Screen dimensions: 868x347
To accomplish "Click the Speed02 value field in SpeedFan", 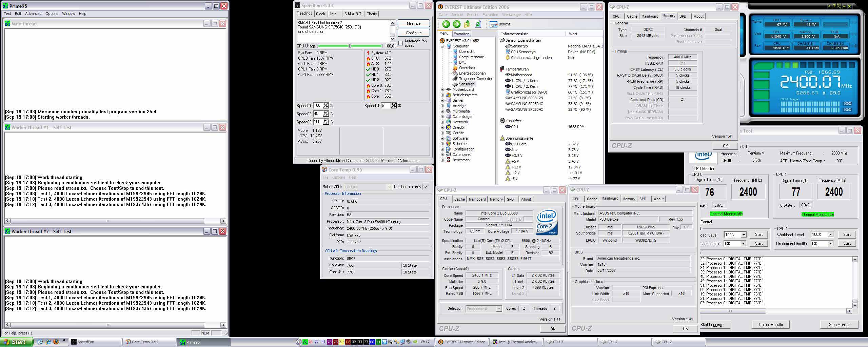I will 318,114.
